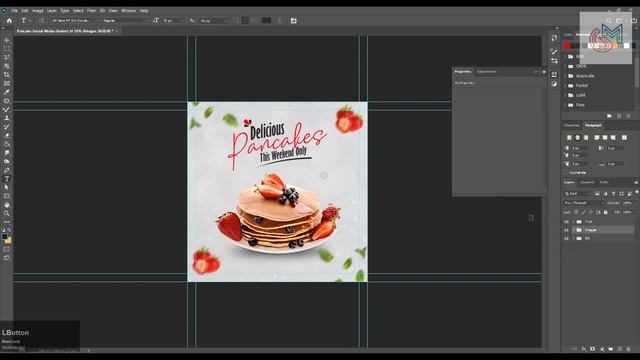Select the Rectangular Marquee tool

coord(7,49)
